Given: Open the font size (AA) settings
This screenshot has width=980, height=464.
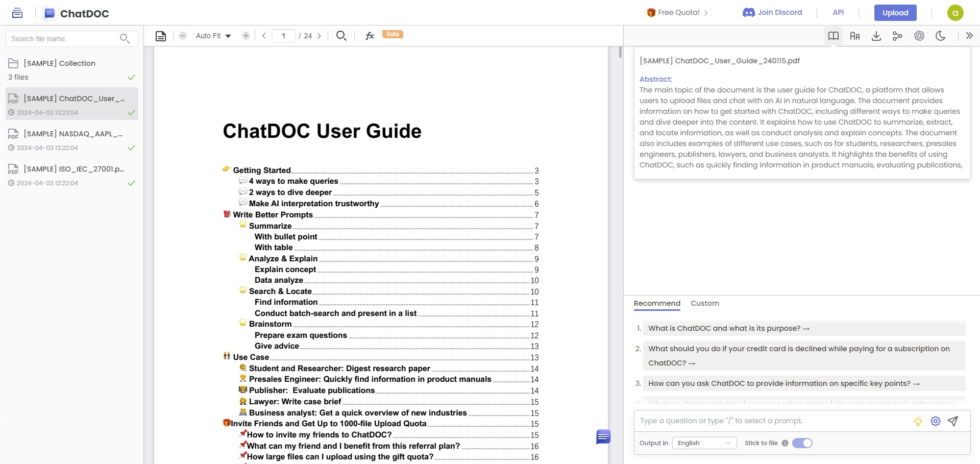Looking at the screenshot, I should pyautogui.click(x=855, y=36).
